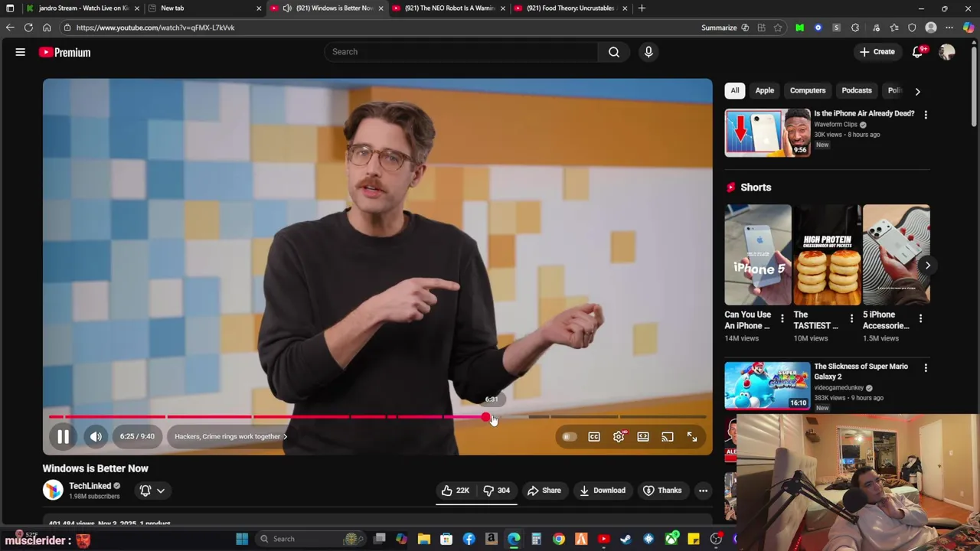Switch to theater mode view
This screenshot has width=980, height=551.
point(643,437)
